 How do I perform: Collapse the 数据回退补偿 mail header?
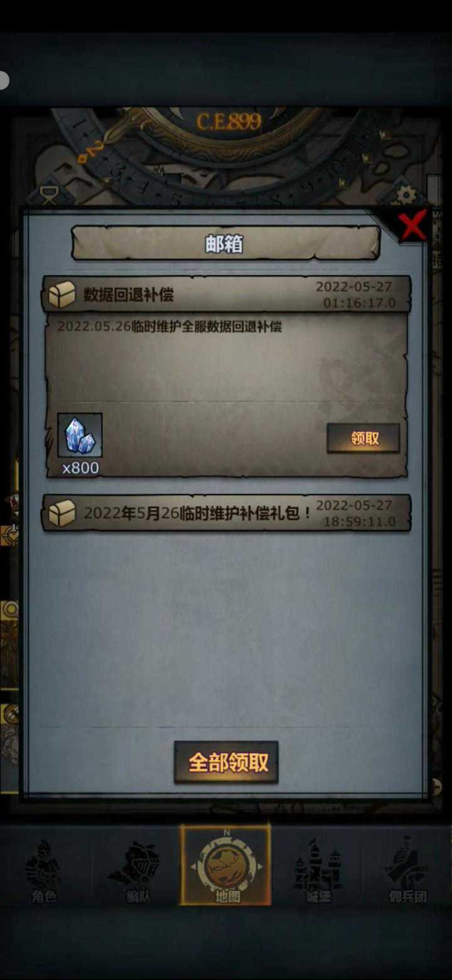coord(226,294)
